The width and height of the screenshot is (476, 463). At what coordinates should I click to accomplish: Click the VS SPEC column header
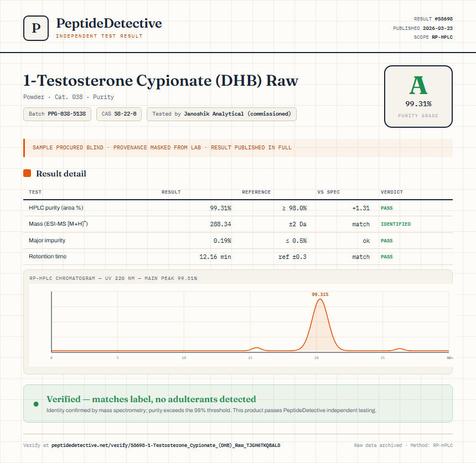pyautogui.click(x=328, y=192)
